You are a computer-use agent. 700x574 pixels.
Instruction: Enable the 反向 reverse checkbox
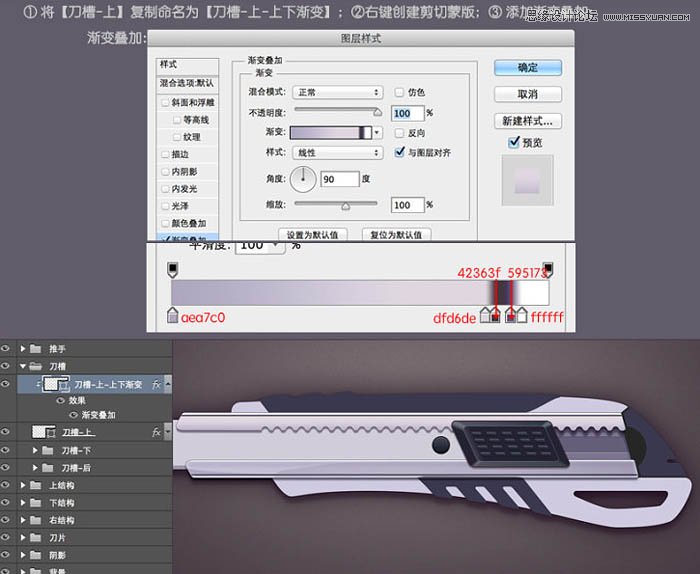[x=399, y=133]
